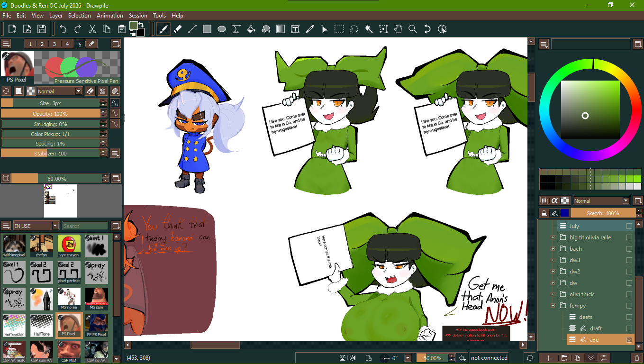The width and height of the screenshot is (644, 364).
Task: Click the Copy icon in the toolbar
Action: 107,29
